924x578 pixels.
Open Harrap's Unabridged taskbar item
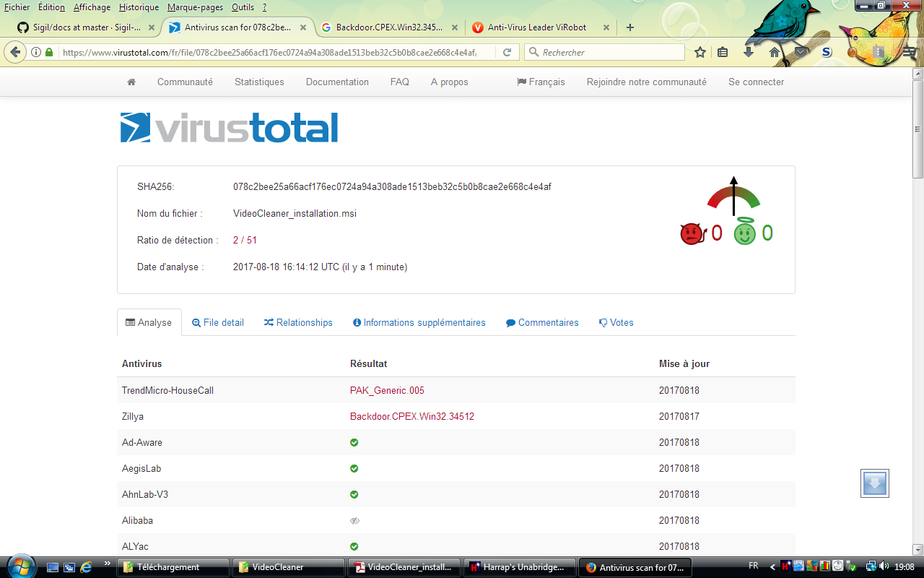pos(520,567)
